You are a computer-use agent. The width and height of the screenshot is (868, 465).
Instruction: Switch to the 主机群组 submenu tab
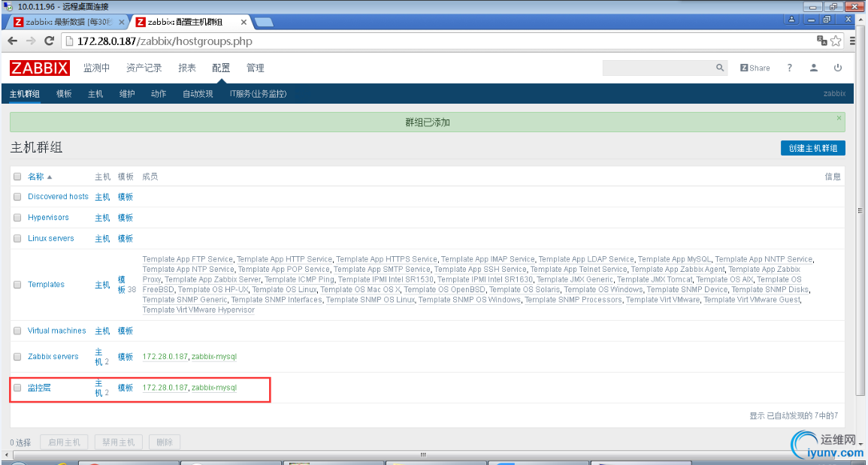tap(25, 94)
